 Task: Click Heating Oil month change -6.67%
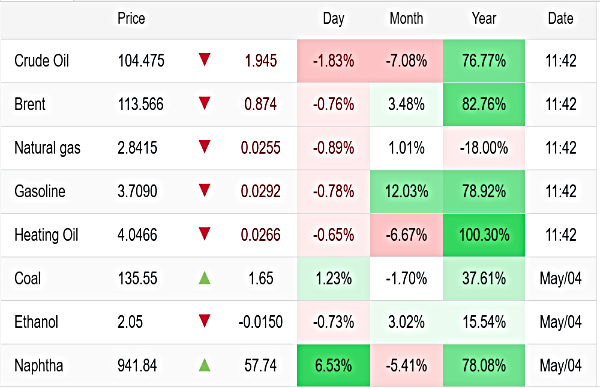406,235
